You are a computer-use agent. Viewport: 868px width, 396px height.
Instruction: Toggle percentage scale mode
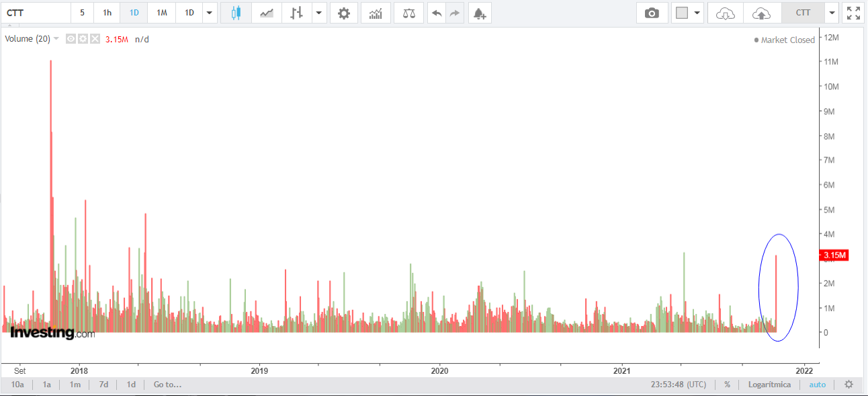coord(727,385)
